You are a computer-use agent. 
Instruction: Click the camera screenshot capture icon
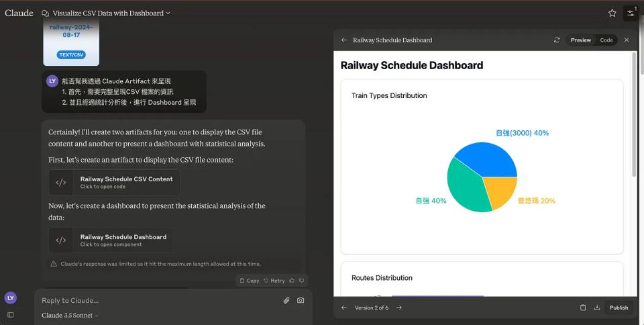(x=301, y=300)
